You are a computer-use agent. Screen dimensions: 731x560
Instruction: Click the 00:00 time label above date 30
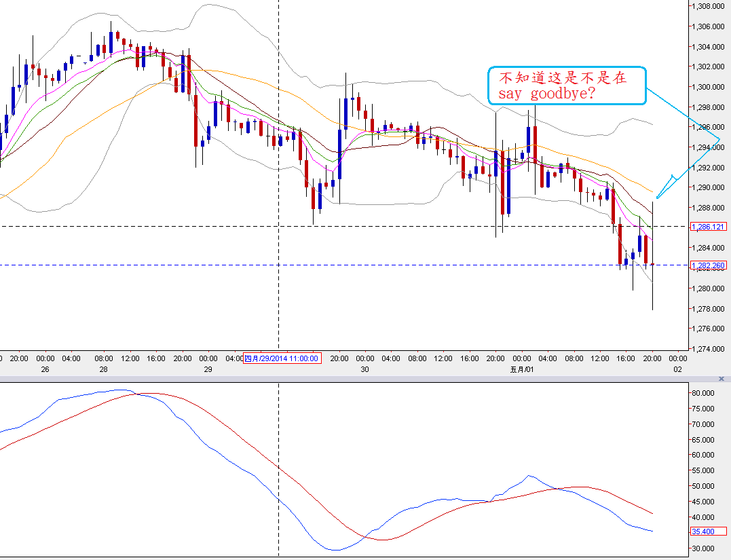[x=364, y=358]
